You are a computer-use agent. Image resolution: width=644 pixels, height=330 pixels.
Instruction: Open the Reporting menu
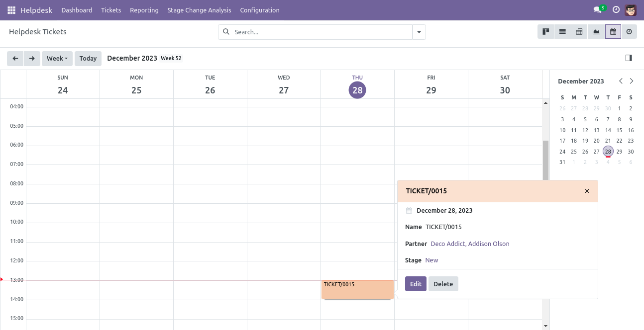(x=144, y=10)
